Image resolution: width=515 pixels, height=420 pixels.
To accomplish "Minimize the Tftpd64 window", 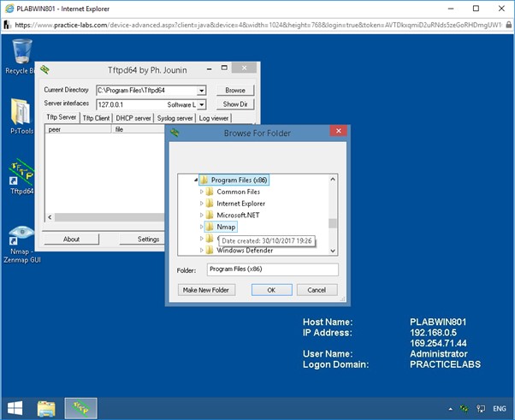I will pos(210,69).
